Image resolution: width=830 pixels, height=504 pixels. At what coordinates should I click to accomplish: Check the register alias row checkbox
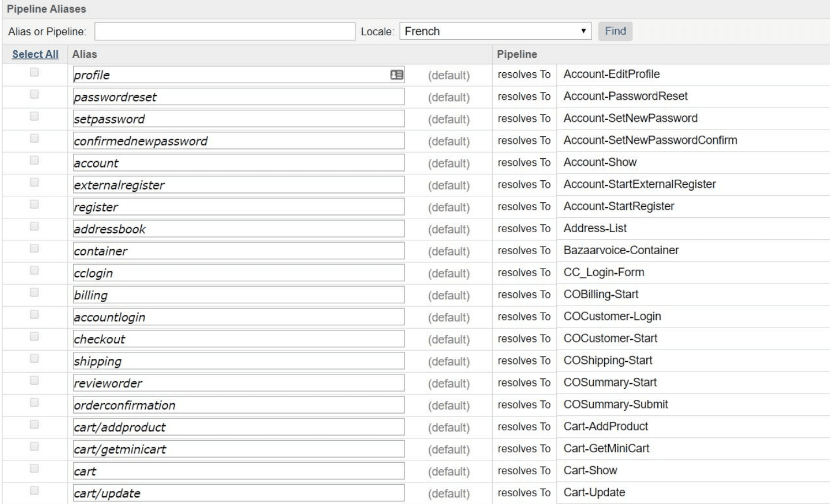(34, 205)
